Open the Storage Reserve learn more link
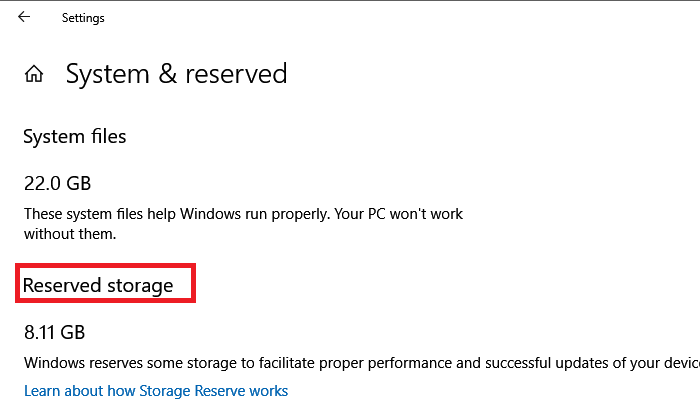The width and height of the screenshot is (700, 411). point(156,390)
